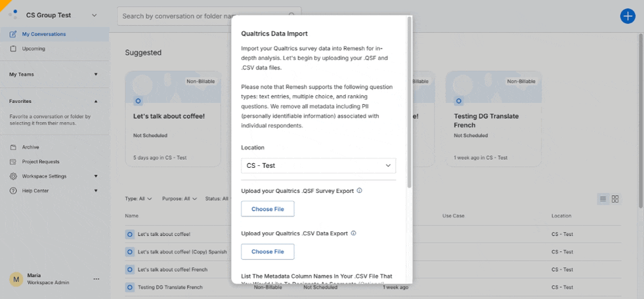Collapse the Favorites section
This screenshot has width=644, height=299.
(x=96, y=101)
